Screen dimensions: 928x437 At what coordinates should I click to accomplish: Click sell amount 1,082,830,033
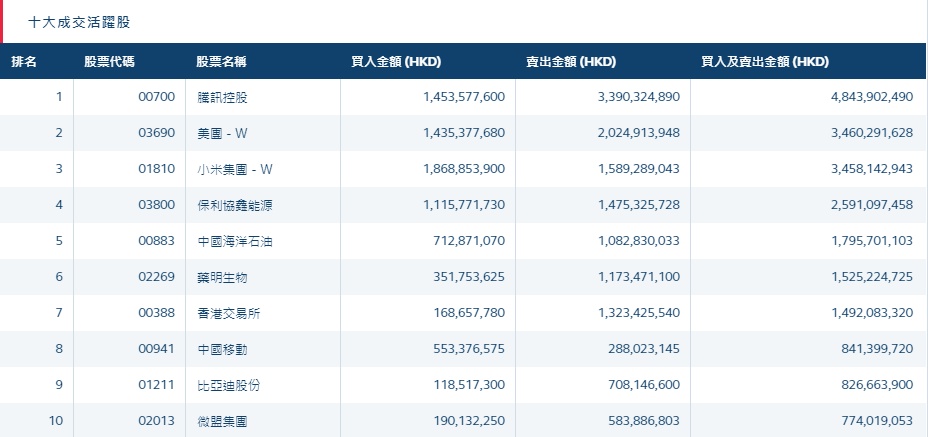coord(639,242)
